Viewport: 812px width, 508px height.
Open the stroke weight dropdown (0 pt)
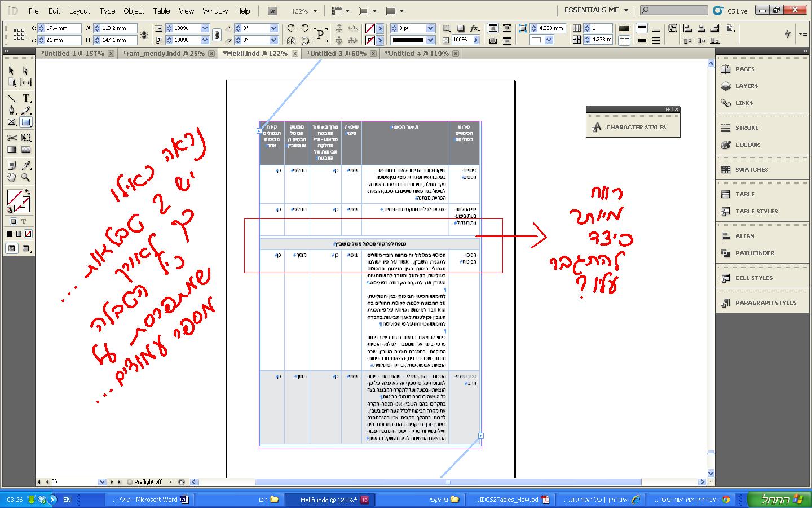431,28
